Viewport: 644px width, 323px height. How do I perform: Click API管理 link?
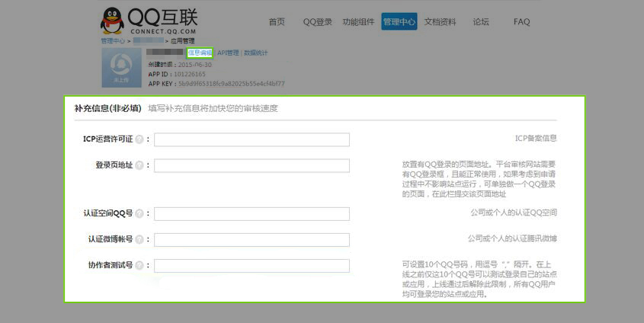pyautogui.click(x=228, y=53)
